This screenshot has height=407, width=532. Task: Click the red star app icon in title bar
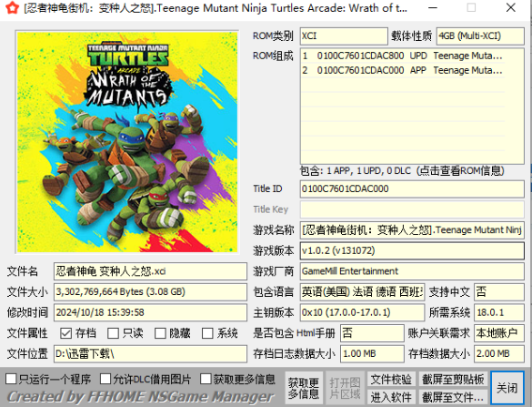click(12, 7)
